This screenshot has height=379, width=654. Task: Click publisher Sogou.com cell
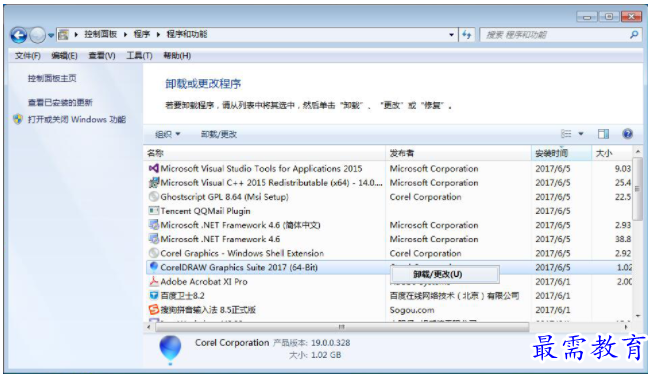tap(412, 310)
